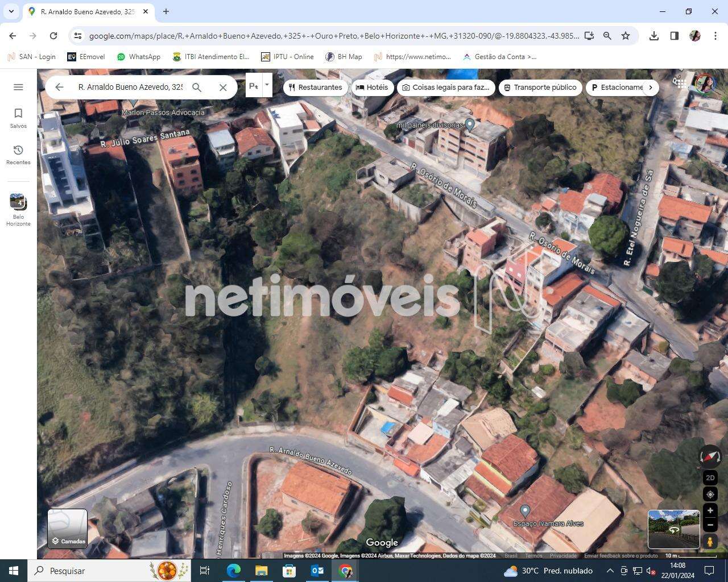This screenshot has height=582, width=728.
Task: Open Salvos saved places
Action: pos(18,118)
